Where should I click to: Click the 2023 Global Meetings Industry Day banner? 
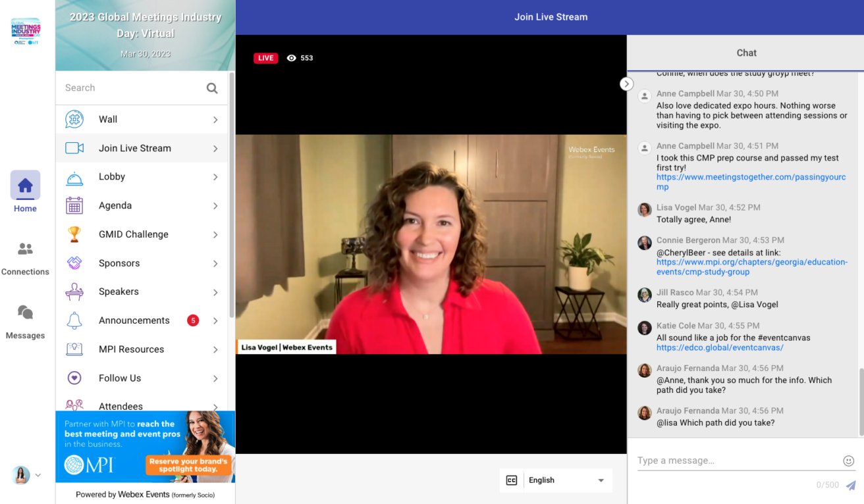[x=145, y=36]
